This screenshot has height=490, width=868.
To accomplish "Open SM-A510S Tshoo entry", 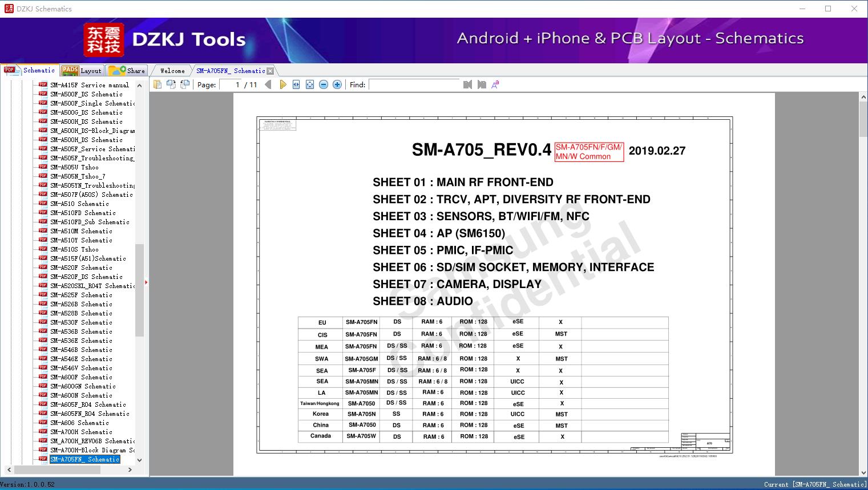I will pyautogui.click(x=74, y=249).
